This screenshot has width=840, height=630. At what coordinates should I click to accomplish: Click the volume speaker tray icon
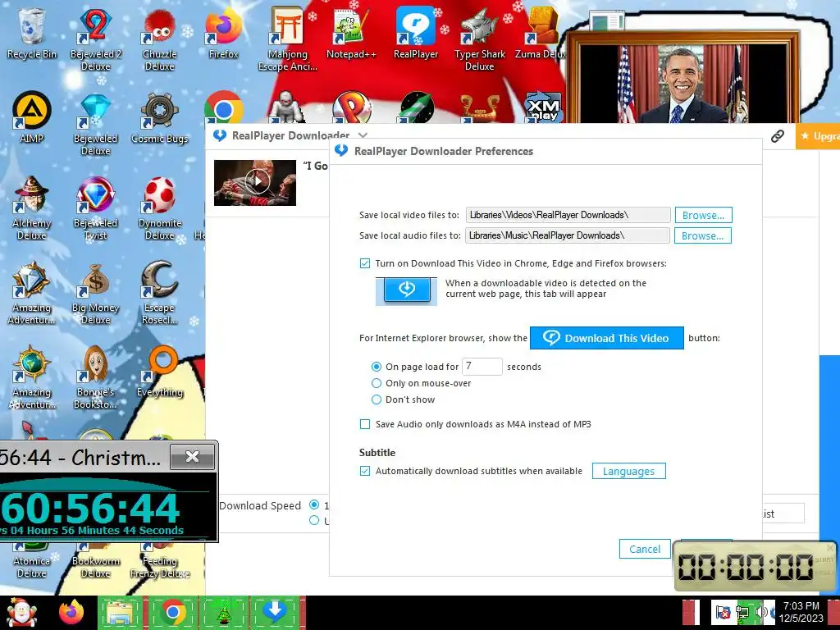[x=760, y=612]
